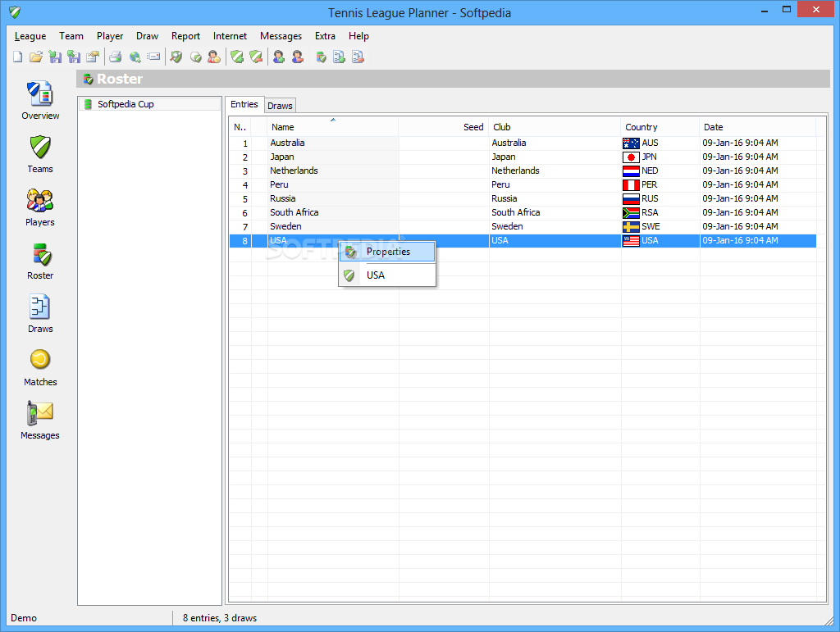This screenshot has width=840, height=632.
Task: Open the Help menu
Action: click(358, 36)
